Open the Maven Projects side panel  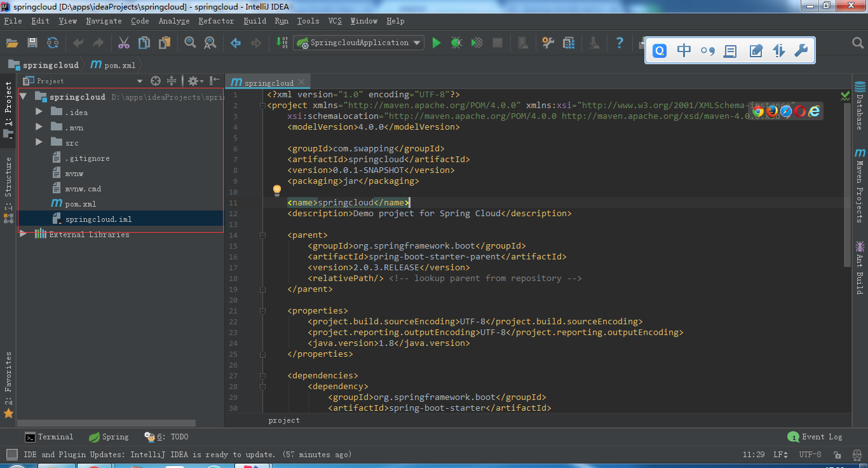click(860, 186)
